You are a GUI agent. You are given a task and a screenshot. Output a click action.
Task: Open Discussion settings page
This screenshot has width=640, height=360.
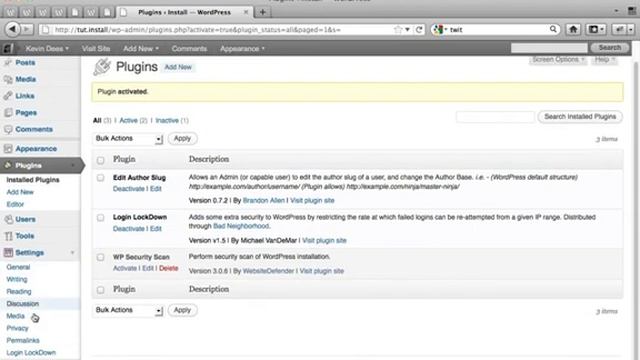pos(22,304)
